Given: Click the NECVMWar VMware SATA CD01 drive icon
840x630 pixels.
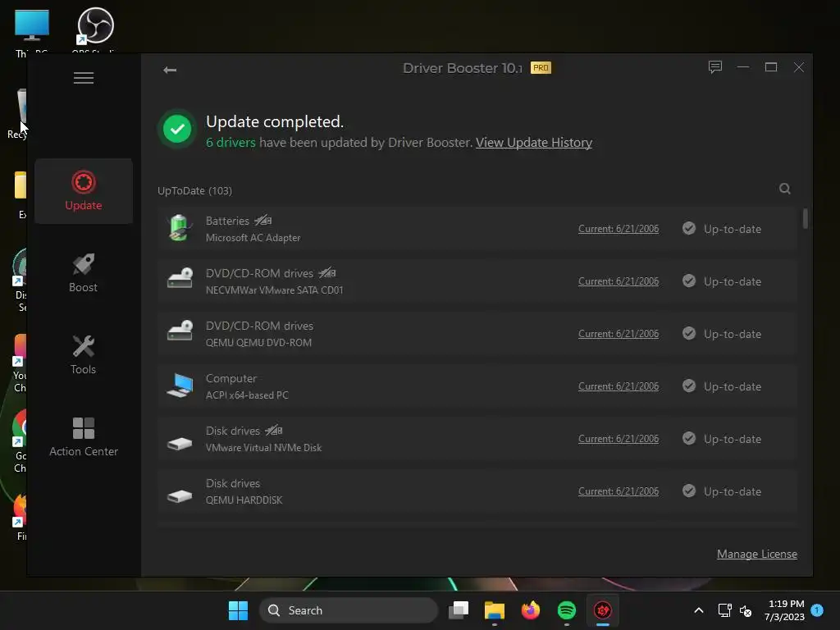Looking at the screenshot, I should pos(180,279).
